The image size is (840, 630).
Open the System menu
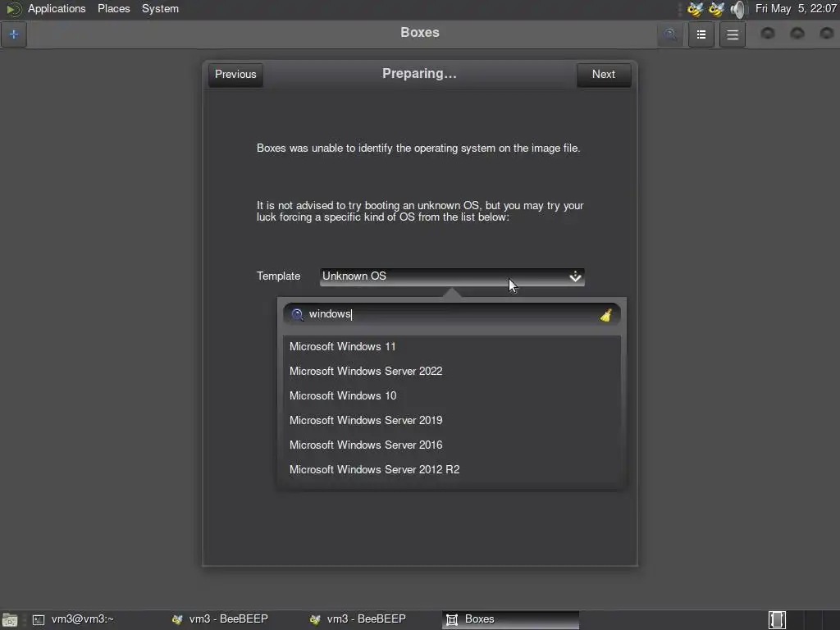(x=160, y=8)
